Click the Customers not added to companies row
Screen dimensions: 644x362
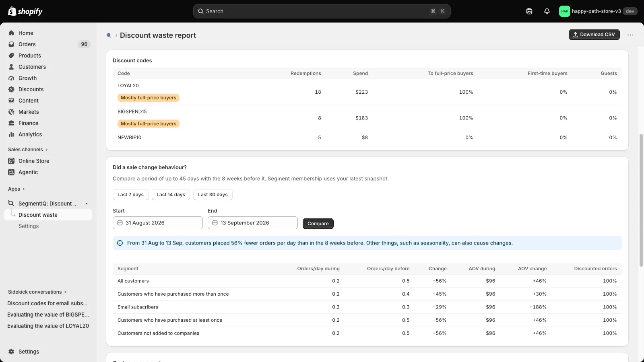(x=367, y=333)
